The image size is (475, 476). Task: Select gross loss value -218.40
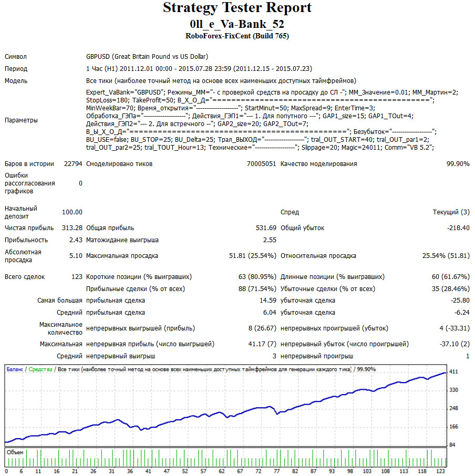coord(458,228)
